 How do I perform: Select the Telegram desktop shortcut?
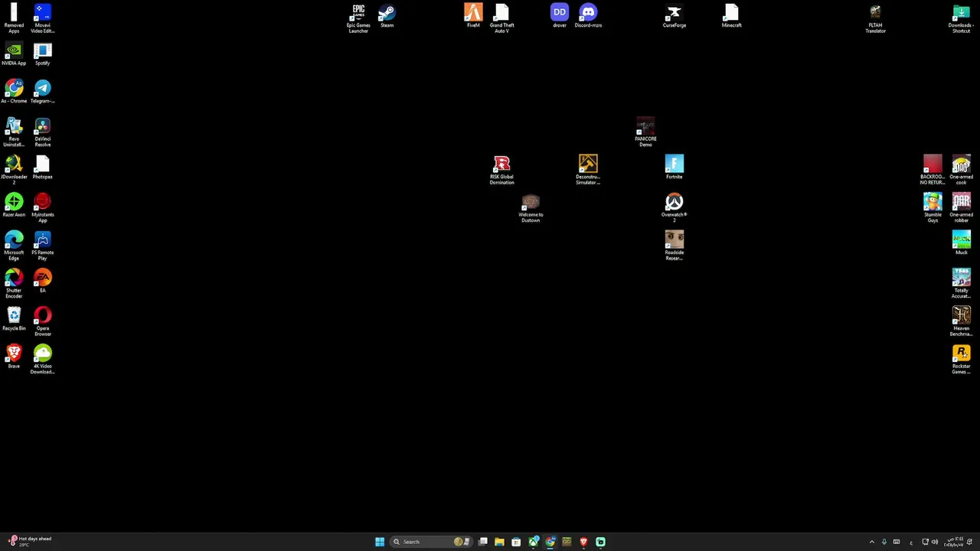42,92
